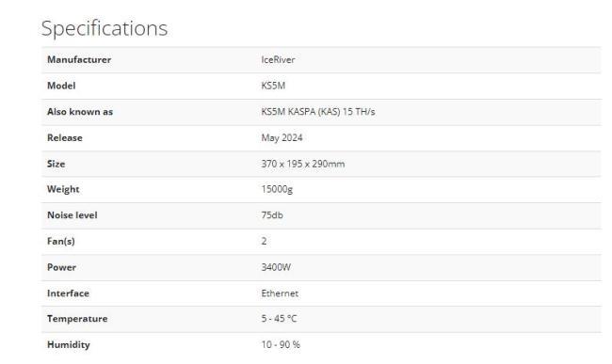The width and height of the screenshot is (612, 364).
Task: Click the Specifications heading
Action: click(x=105, y=28)
